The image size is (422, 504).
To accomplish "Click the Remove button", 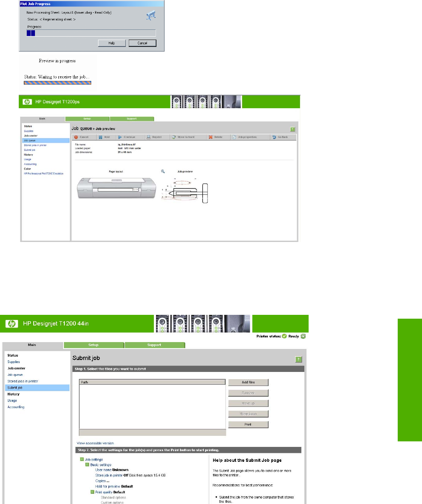I will 249,393.
